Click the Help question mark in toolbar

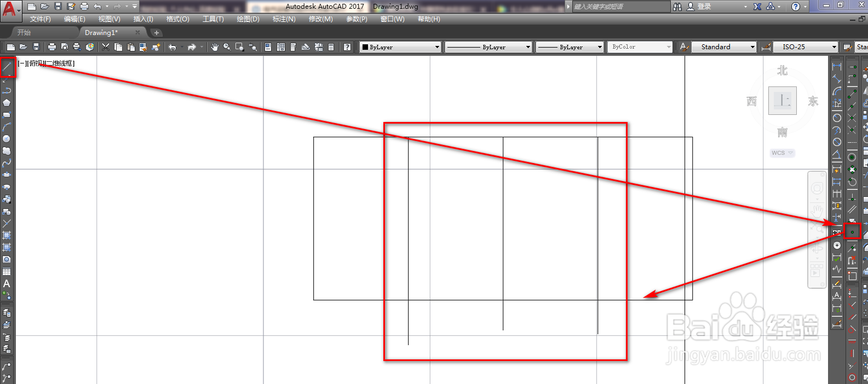coord(347,47)
